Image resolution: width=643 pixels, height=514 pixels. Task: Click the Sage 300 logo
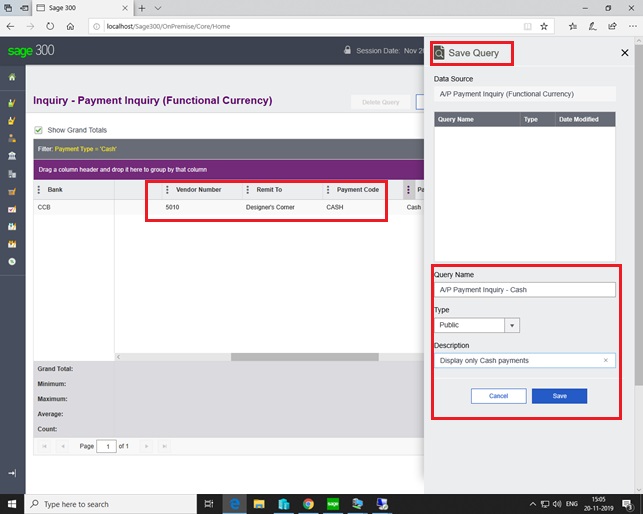click(x=31, y=50)
